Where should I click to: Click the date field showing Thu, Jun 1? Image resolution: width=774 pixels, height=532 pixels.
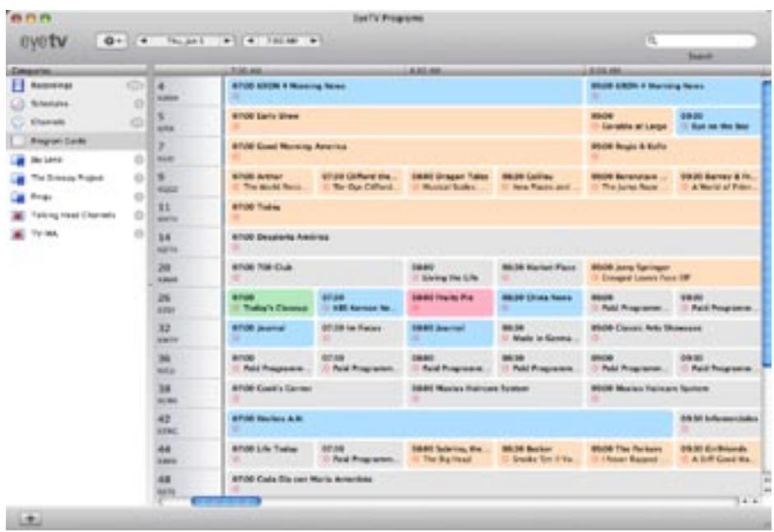(185, 41)
